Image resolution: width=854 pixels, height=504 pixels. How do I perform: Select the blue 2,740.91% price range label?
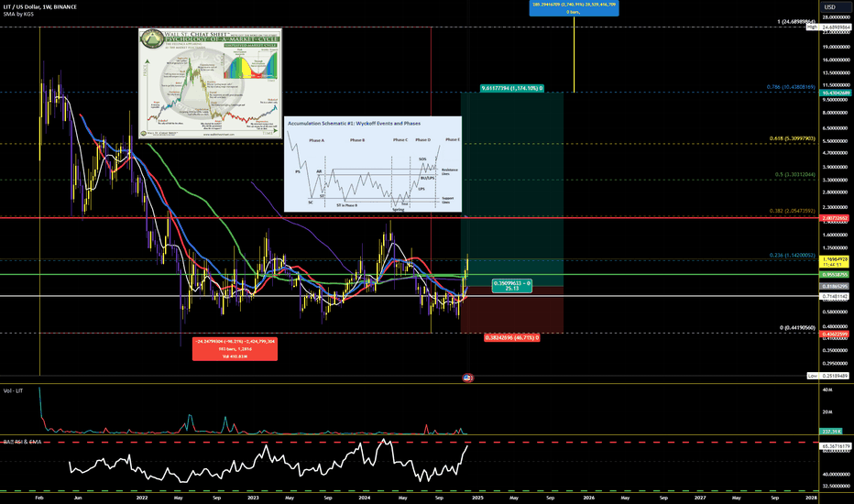(x=574, y=7)
